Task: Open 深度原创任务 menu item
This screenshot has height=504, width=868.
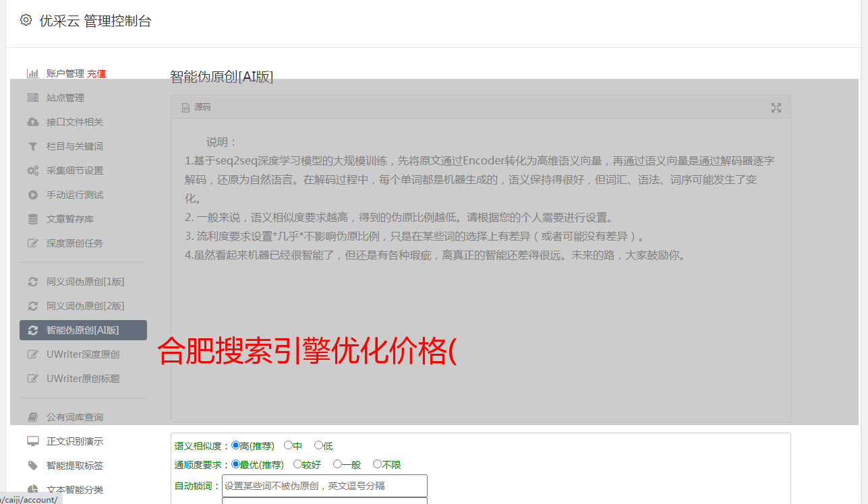Action: (x=74, y=243)
